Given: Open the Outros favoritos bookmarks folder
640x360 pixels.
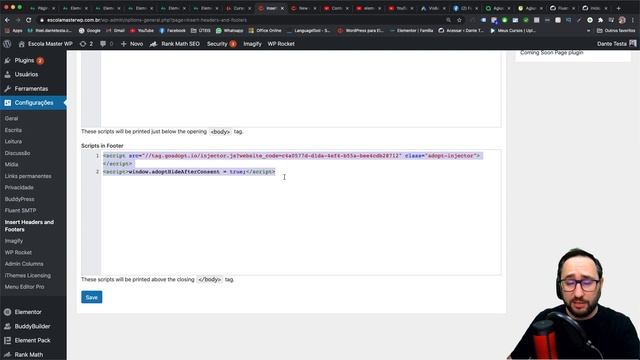Looking at the screenshot, I should pos(616,31).
